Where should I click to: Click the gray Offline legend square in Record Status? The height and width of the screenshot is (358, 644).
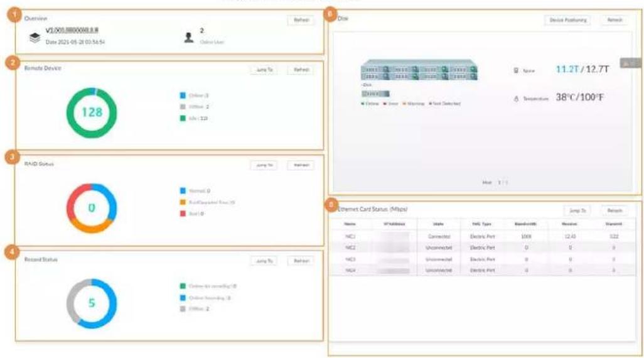pyautogui.click(x=183, y=308)
